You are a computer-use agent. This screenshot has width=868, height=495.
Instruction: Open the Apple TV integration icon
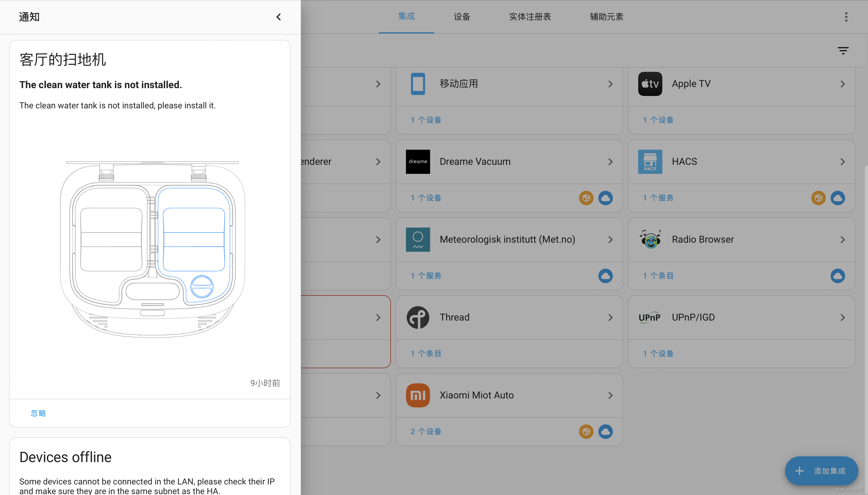tap(650, 84)
